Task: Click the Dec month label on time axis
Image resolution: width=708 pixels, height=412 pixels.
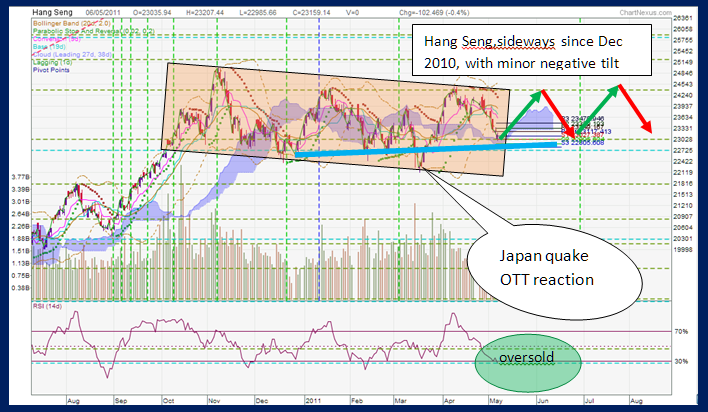Action: pos(261,401)
